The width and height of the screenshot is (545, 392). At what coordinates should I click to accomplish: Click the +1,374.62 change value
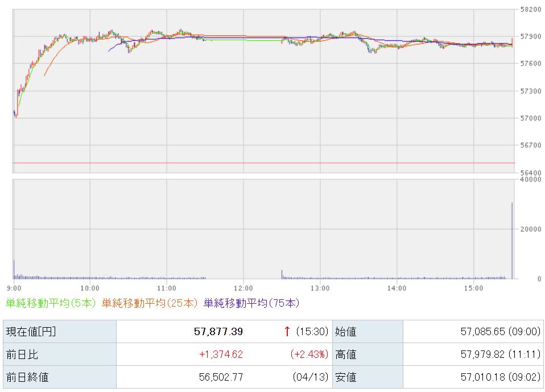coord(221,354)
